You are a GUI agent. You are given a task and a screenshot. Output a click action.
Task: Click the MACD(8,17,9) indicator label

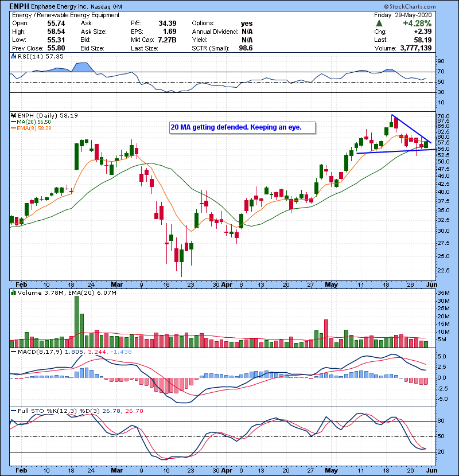click(40, 352)
